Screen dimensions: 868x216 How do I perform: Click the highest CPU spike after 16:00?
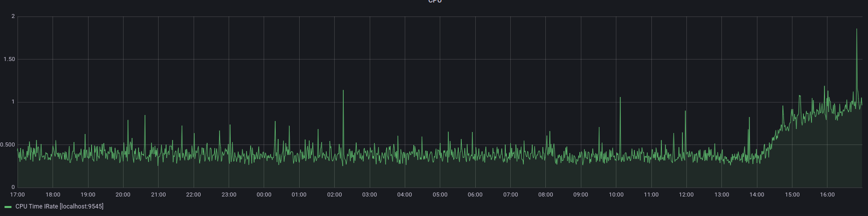(857, 29)
